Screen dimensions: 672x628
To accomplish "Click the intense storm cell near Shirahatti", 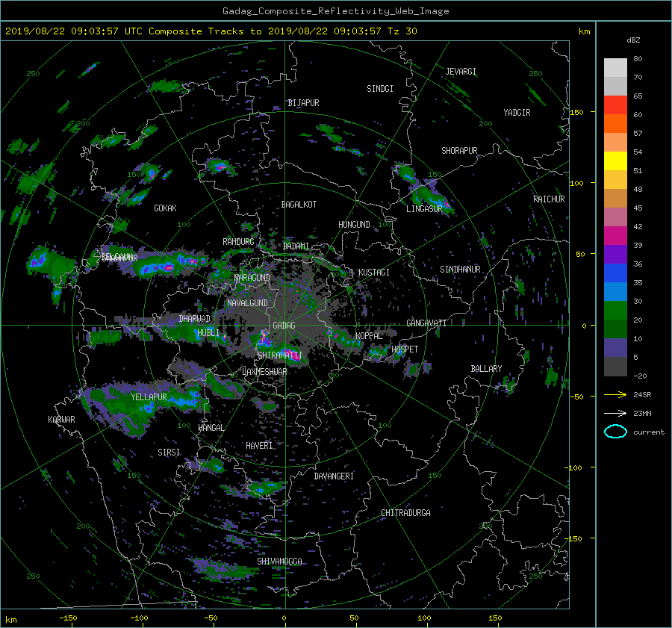I will click(x=293, y=357).
